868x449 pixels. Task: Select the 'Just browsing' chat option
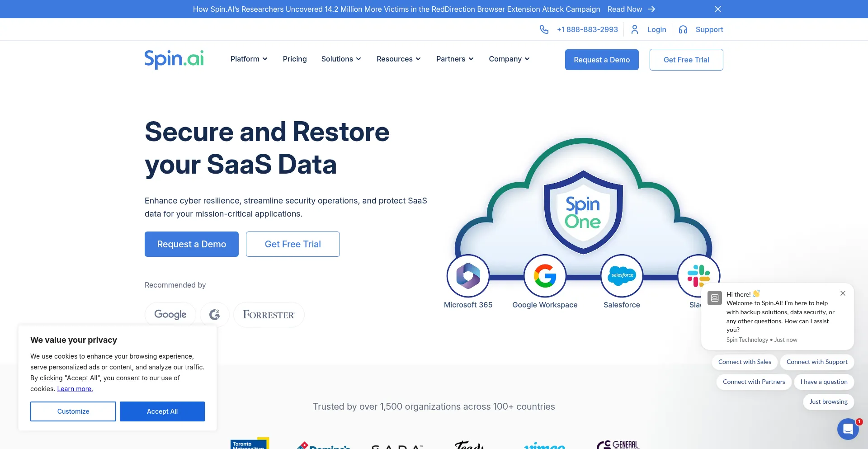click(x=828, y=402)
